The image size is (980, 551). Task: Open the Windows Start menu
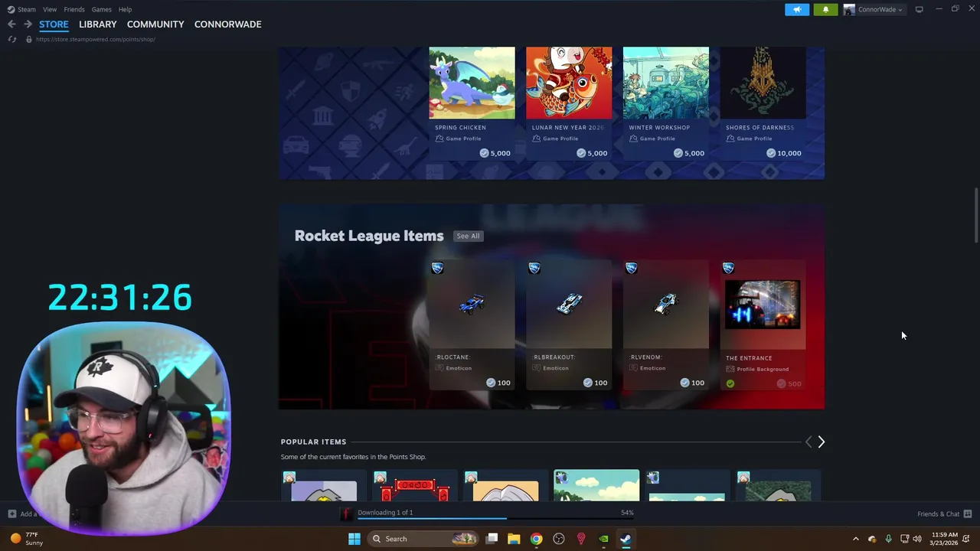click(x=354, y=539)
